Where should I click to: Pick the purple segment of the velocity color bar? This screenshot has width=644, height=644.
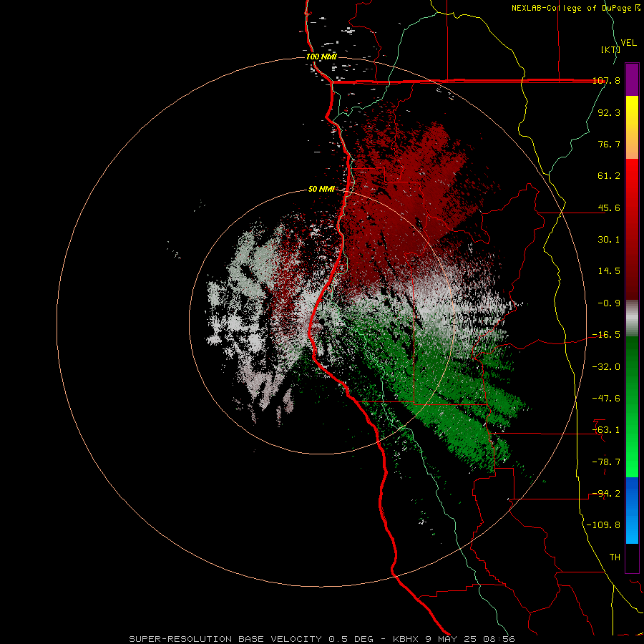632,79
